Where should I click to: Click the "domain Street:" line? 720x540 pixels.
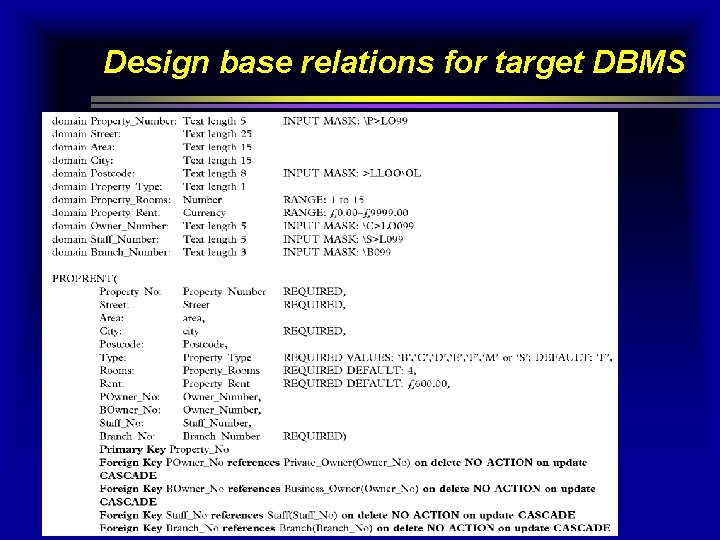tap(86, 134)
